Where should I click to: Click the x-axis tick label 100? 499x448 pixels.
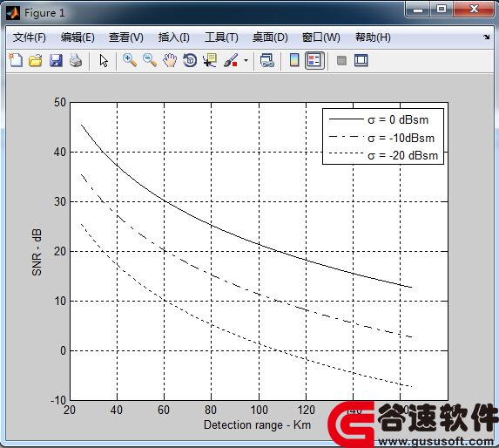point(259,410)
